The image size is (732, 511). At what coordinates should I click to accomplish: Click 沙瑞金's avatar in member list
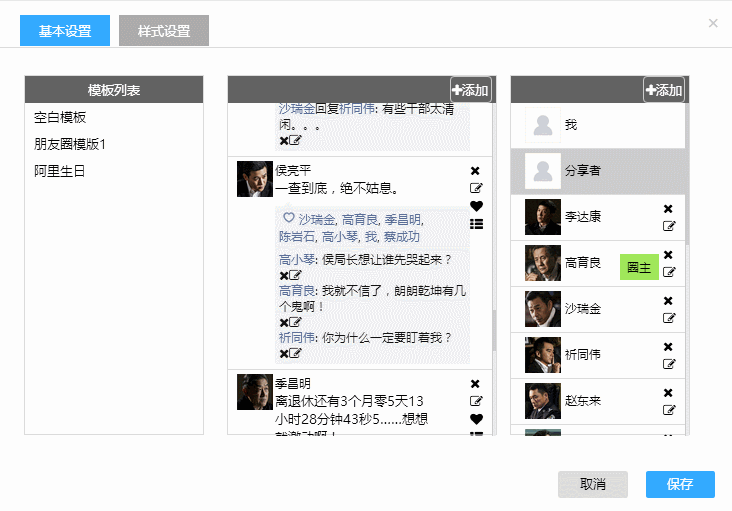543,309
